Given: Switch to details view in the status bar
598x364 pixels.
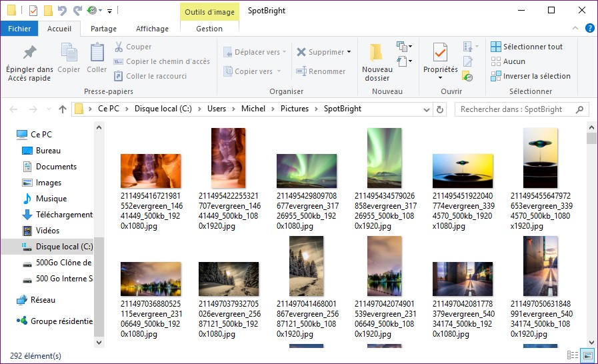Looking at the screenshot, I should 572,355.
